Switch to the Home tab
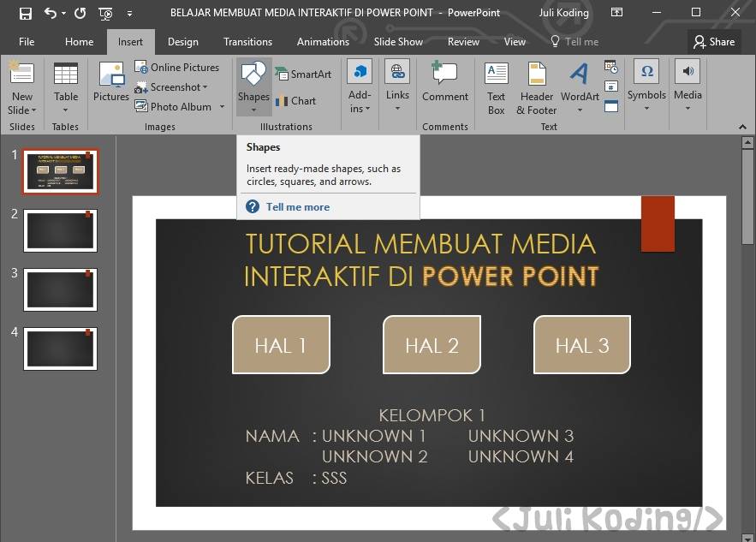 point(79,42)
